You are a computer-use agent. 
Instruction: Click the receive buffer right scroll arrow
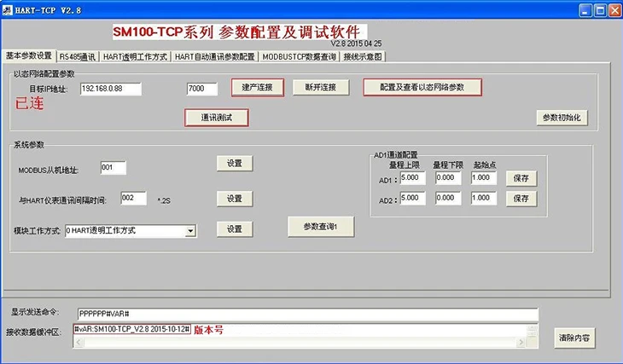click(x=521, y=342)
